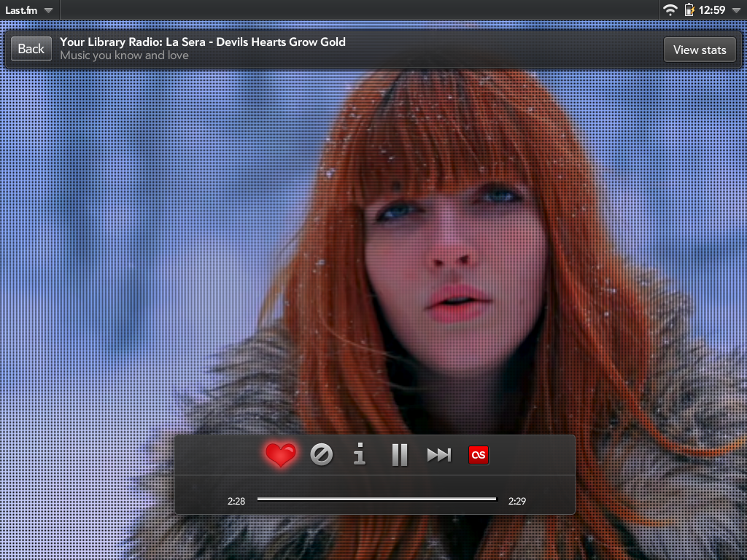Unlove the track with the red heart

point(281,455)
